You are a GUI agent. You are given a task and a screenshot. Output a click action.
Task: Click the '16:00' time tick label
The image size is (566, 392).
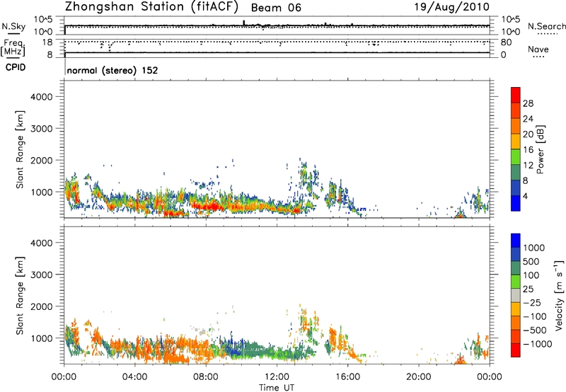(x=347, y=377)
